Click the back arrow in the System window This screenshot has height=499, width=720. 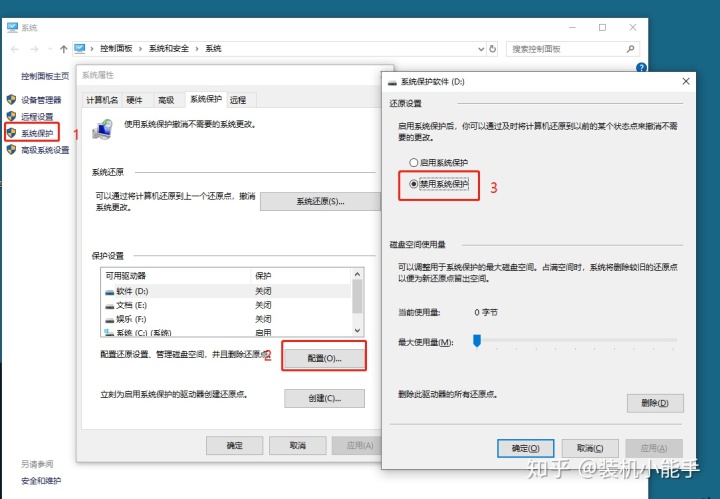pos(15,49)
